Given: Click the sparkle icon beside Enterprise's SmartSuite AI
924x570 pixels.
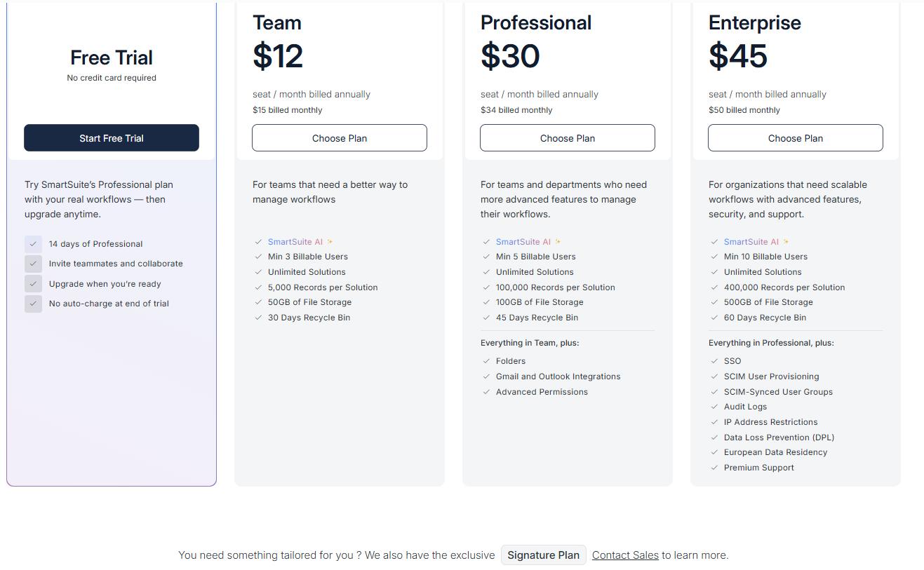Looking at the screenshot, I should pos(786,242).
